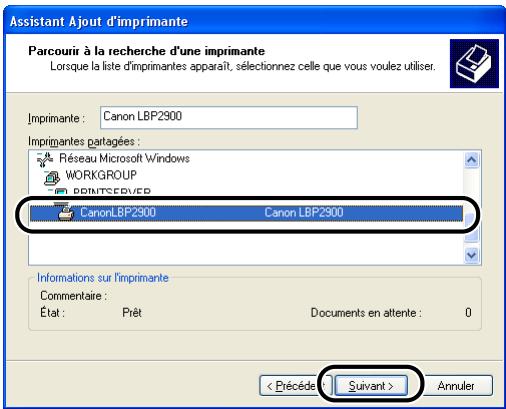This screenshot has width=506, height=409.
Task: Click the Imprimantes partagées label
Action: click(84, 142)
